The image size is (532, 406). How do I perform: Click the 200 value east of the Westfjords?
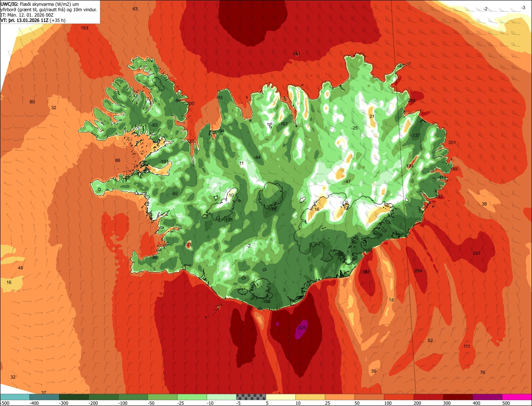pyautogui.click(x=191, y=103)
